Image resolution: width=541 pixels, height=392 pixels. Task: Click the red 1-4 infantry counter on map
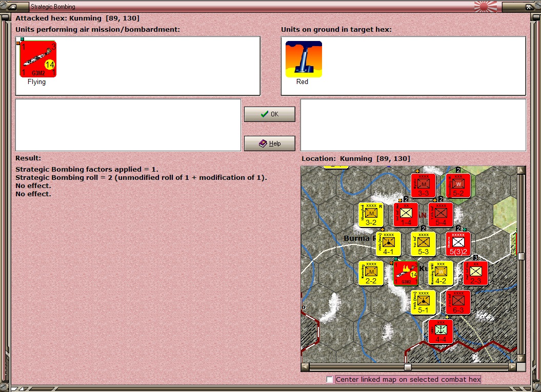click(x=406, y=215)
